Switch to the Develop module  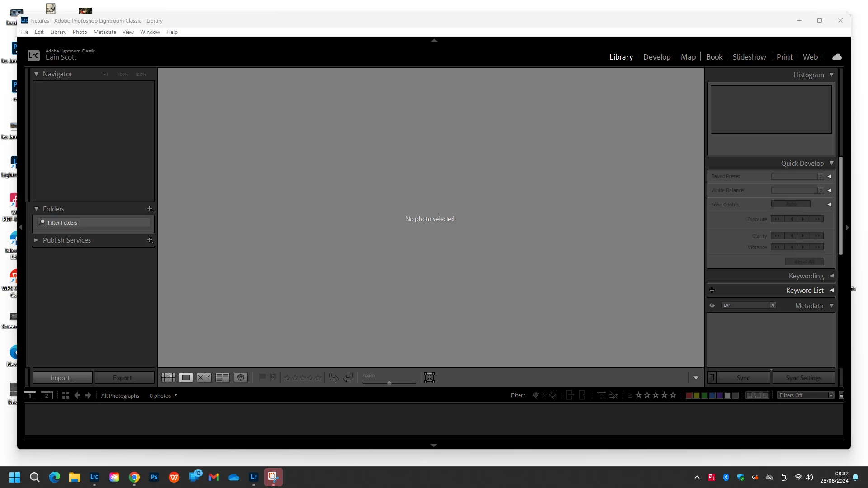pyautogui.click(x=656, y=57)
